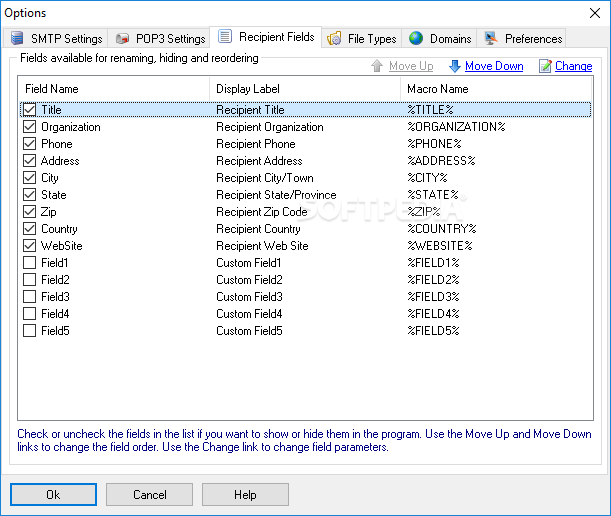Click the Change pencil-and-note icon
Screen dimensions: 611x516
[545, 66]
